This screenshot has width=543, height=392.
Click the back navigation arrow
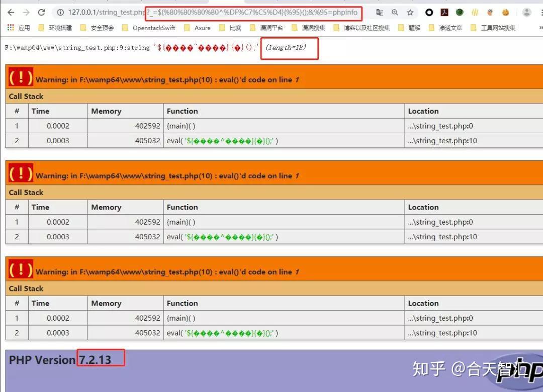[x=11, y=13]
